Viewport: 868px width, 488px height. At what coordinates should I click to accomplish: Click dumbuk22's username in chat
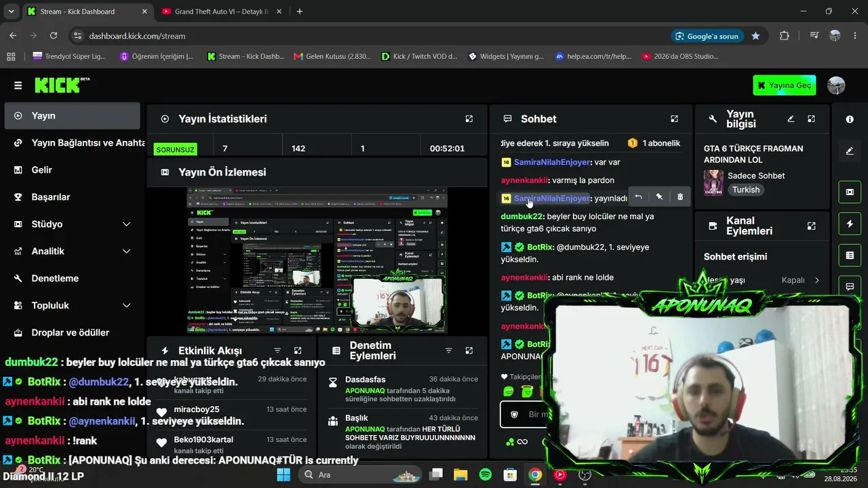coord(521,216)
